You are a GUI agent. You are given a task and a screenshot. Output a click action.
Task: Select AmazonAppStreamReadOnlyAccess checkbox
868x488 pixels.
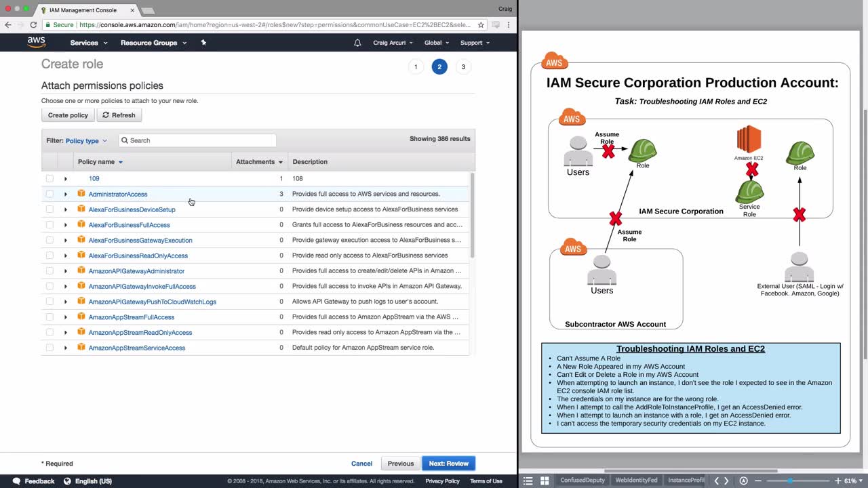click(x=50, y=332)
